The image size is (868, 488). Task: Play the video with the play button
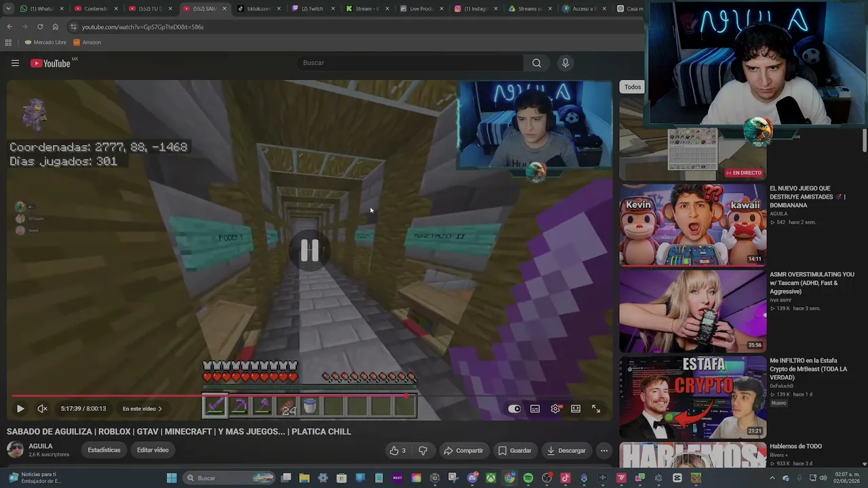click(20, 409)
